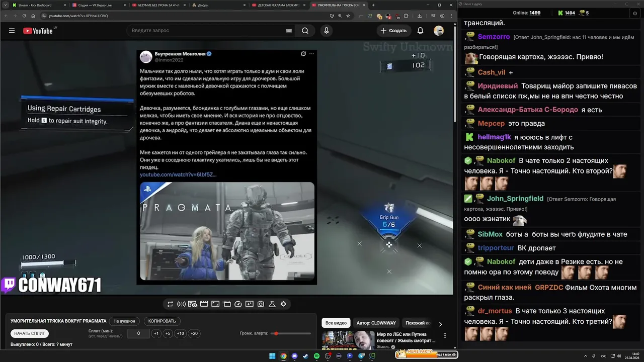This screenshot has width=644, height=362.
Task: Open the browser downloads icon
Action: (419, 16)
